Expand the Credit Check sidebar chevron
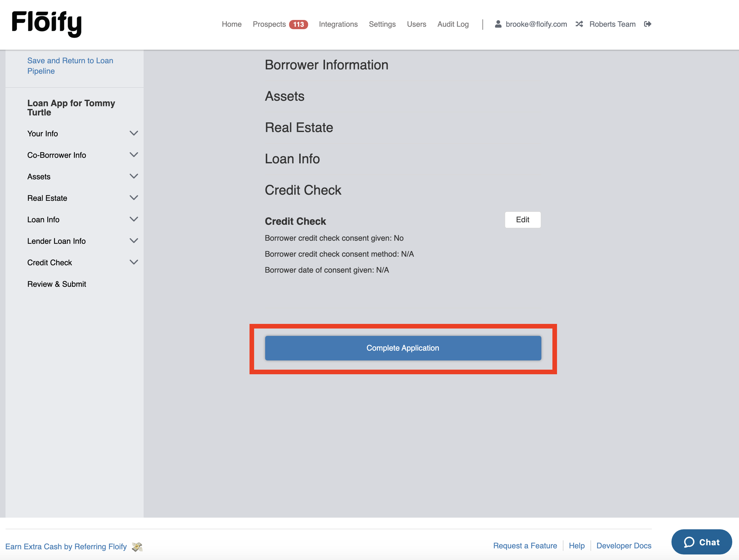739x560 pixels. (x=133, y=262)
